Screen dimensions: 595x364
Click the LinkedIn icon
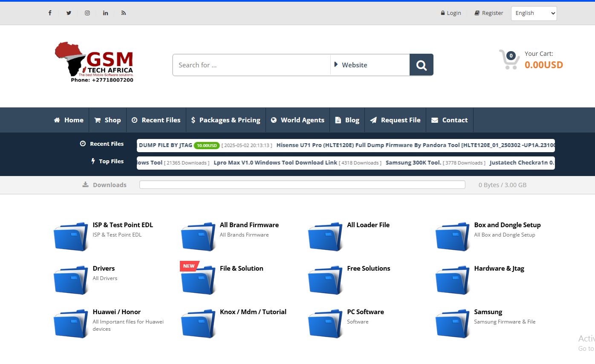tap(105, 13)
